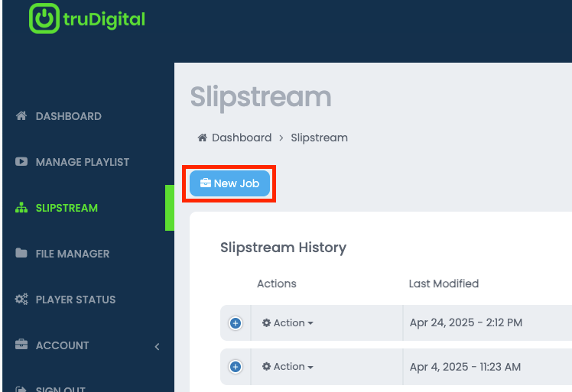
Task: Click the Account briefcase icon
Action: click(x=21, y=345)
